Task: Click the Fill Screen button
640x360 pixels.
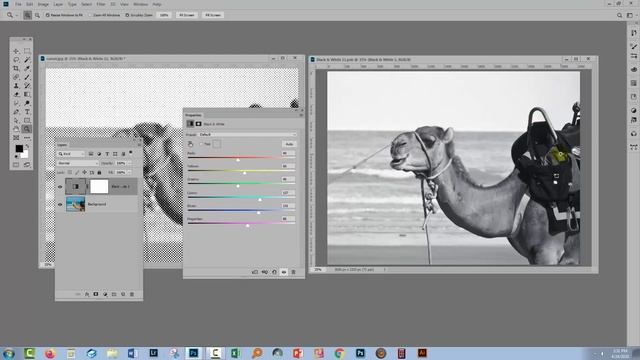Action: click(213, 15)
